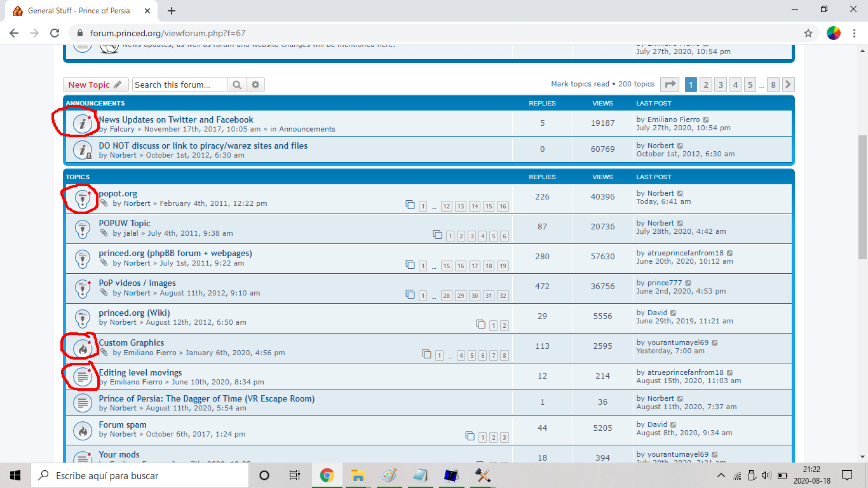The width and height of the screenshot is (868, 488).
Task: Open the DO NOT discuss piracy announcement
Action: click(203, 146)
